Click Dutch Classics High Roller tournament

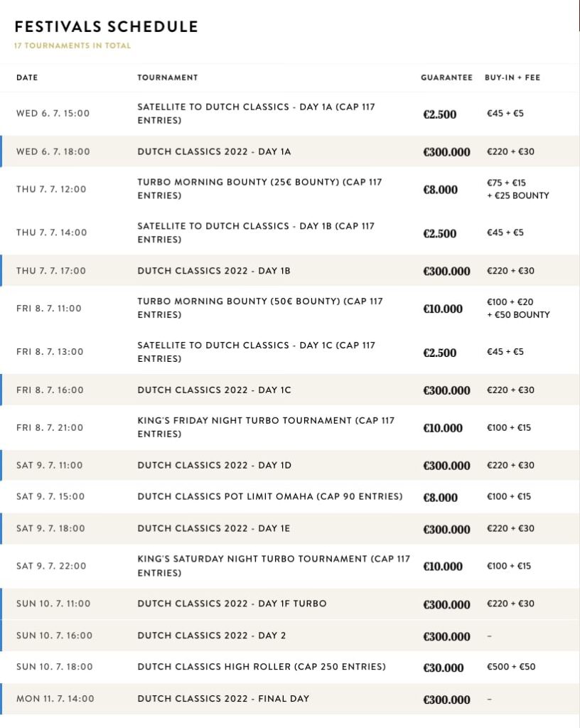[x=262, y=667]
